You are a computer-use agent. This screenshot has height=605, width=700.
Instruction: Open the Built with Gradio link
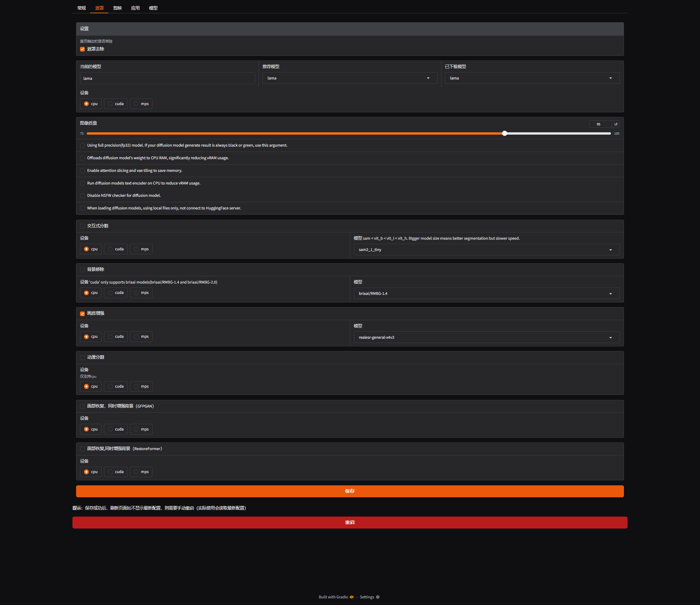coord(336,597)
